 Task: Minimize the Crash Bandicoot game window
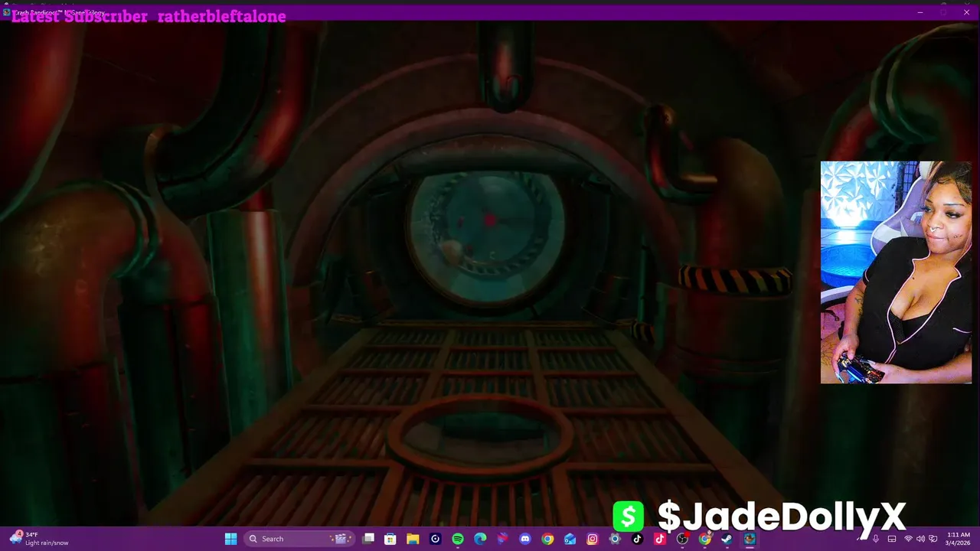920,12
